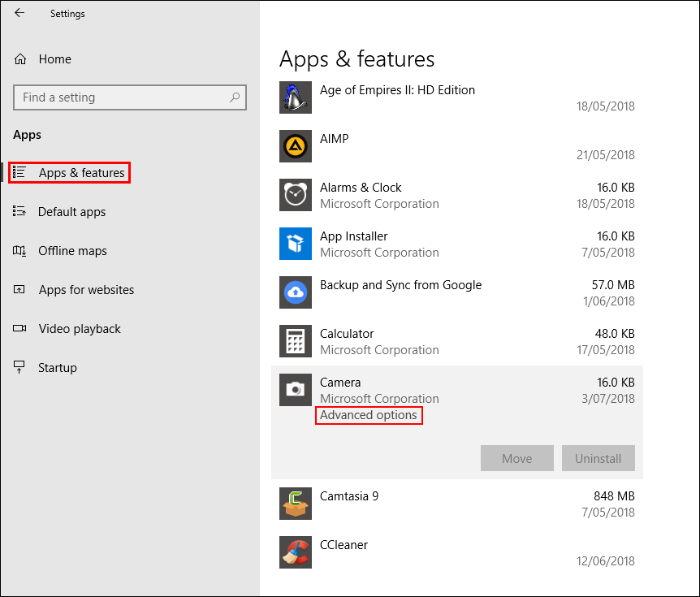The width and height of the screenshot is (700, 597).
Task: Open Video playback settings
Action: [80, 329]
